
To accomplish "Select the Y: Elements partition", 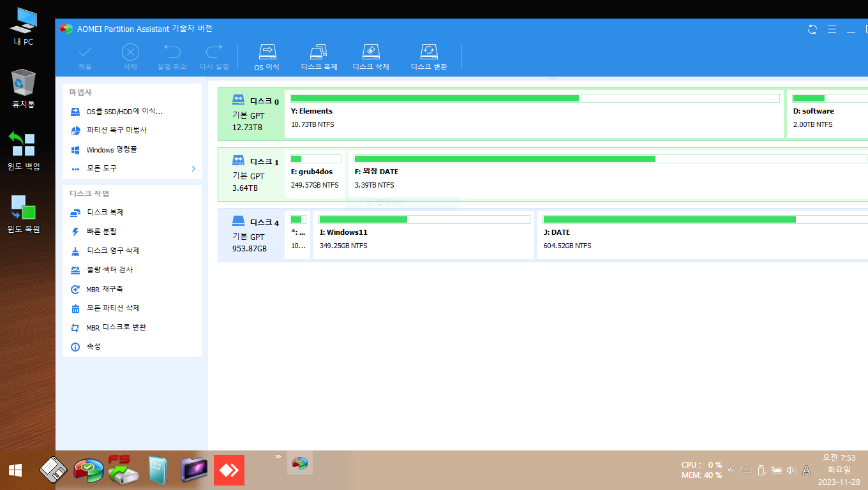I will [534, 114].
